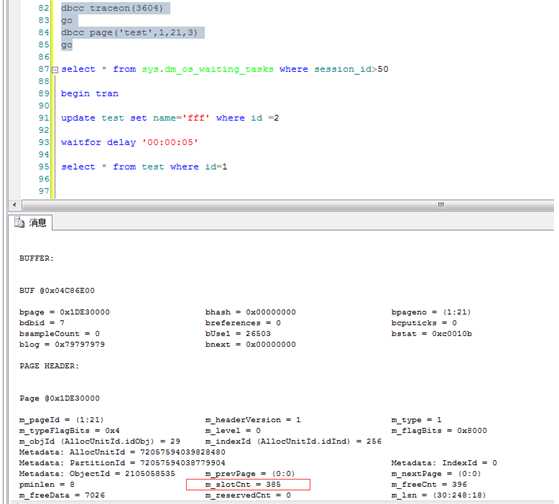Click 'm_prevPage = (0:0)' entry
Viewport: 559px width, 504px height.
click(x=250, y=474)
